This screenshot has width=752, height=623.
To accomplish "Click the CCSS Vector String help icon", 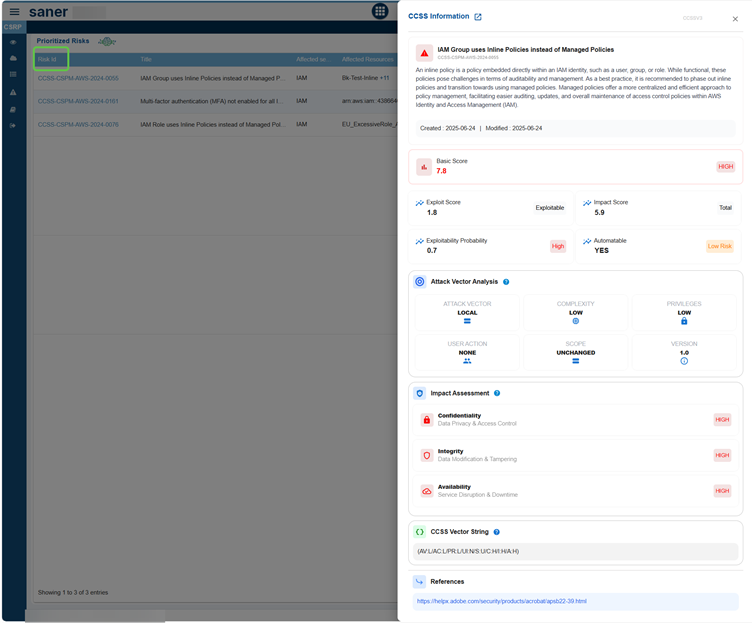I will click(x=496, y=532).
